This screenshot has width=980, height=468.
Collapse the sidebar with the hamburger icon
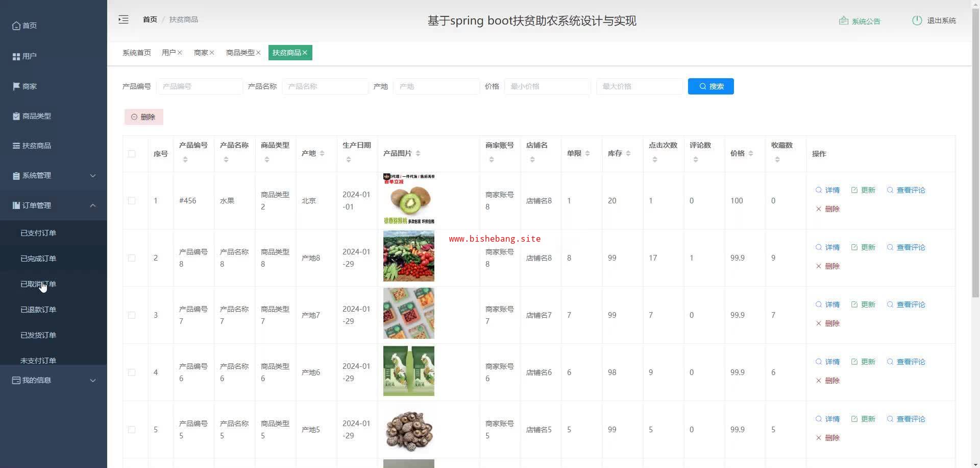tap(124, 20)
